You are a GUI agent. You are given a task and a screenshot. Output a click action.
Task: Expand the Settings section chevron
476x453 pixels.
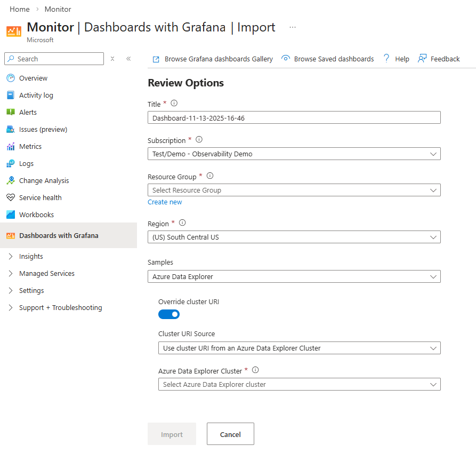[x=11, y=290]
